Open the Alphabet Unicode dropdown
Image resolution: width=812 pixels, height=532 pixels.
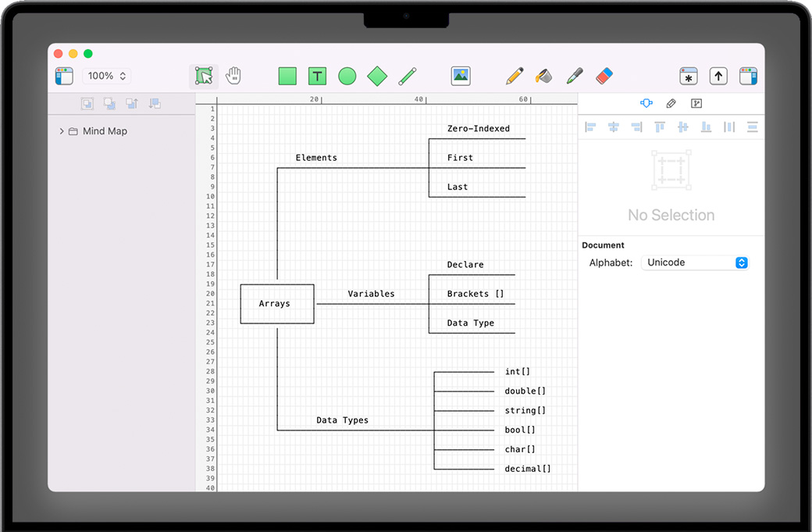point(695,262)
